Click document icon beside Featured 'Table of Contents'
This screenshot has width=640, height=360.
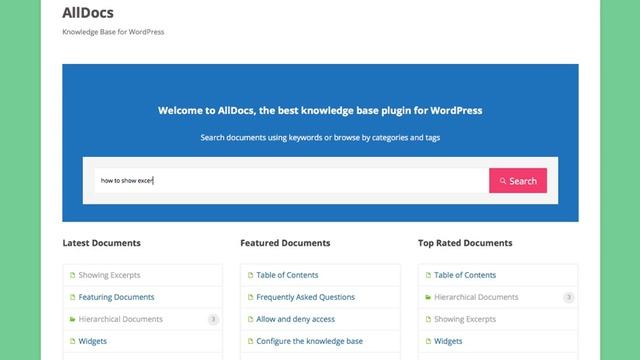[x=251, y=275]
